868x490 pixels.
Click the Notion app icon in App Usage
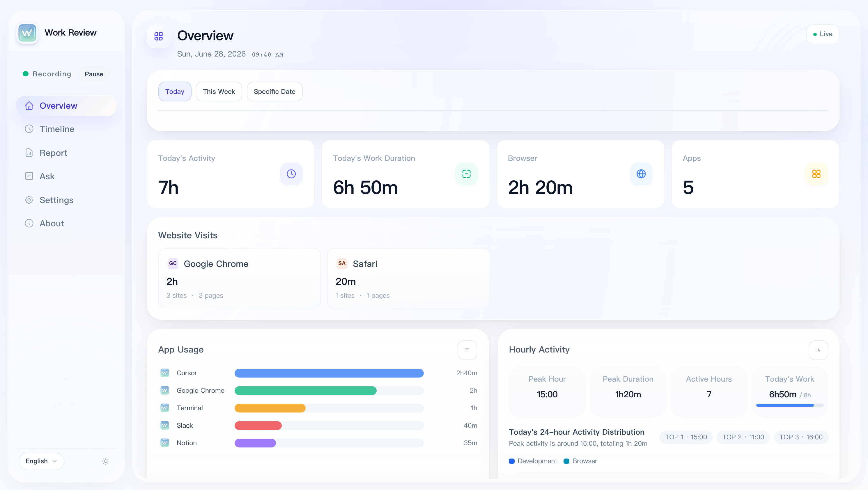[x=164, y=443]
